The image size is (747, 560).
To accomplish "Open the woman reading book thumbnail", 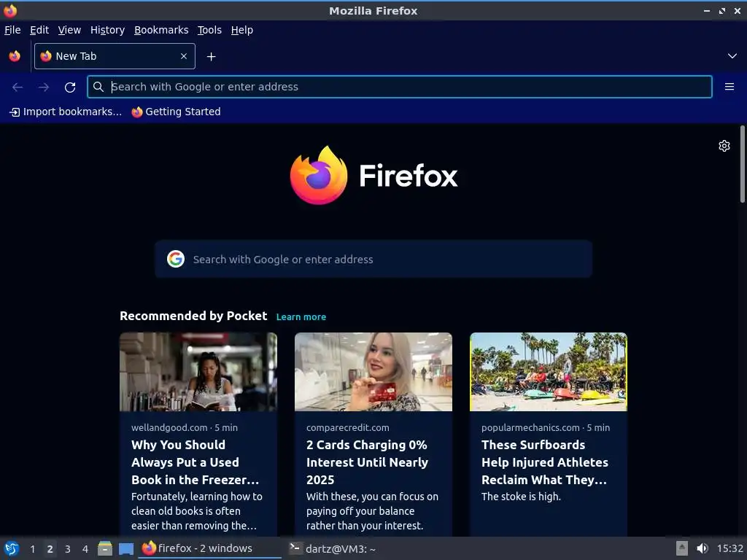I will click(x=198, y=372).
